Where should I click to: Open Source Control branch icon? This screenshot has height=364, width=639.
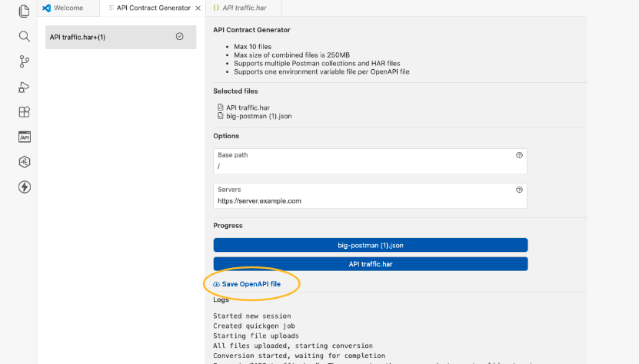pyautogui.click(x=24, y=61)
